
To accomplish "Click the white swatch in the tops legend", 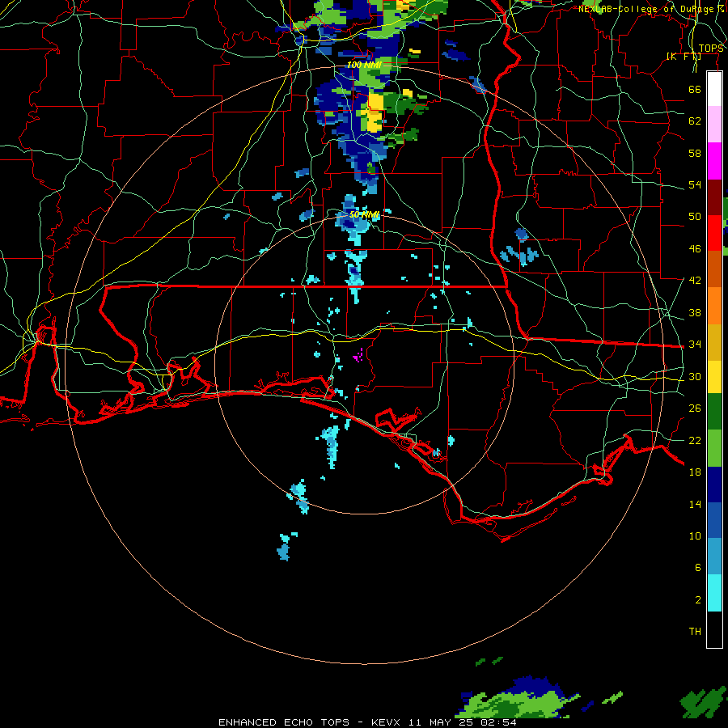I will [714, 89].
